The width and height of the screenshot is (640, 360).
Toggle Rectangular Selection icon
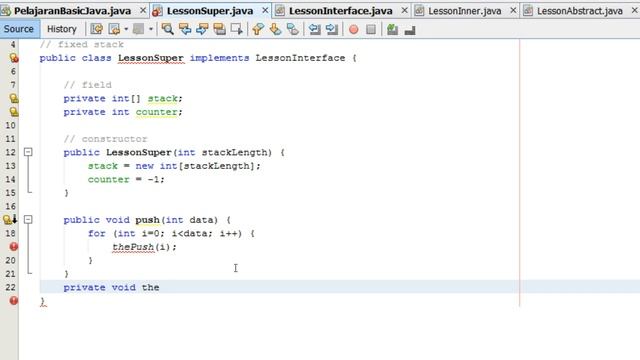237,29
